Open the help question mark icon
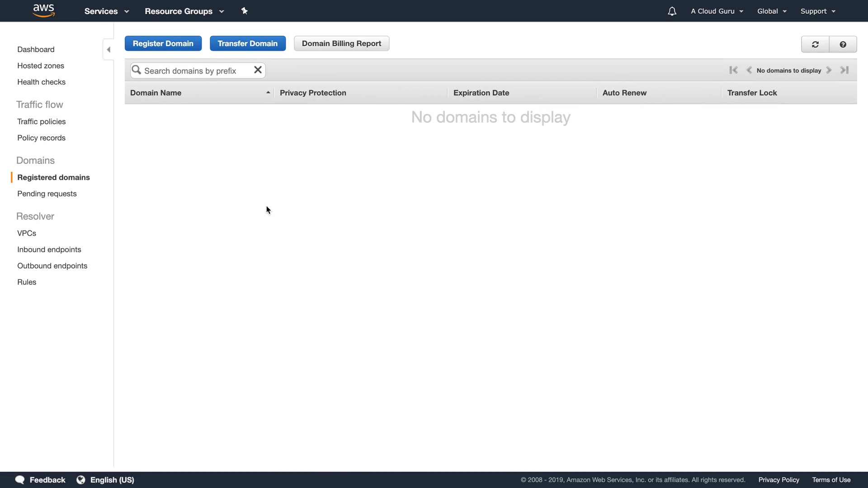Viewport: 868px width, 488px height. click(x=843, y=44)
